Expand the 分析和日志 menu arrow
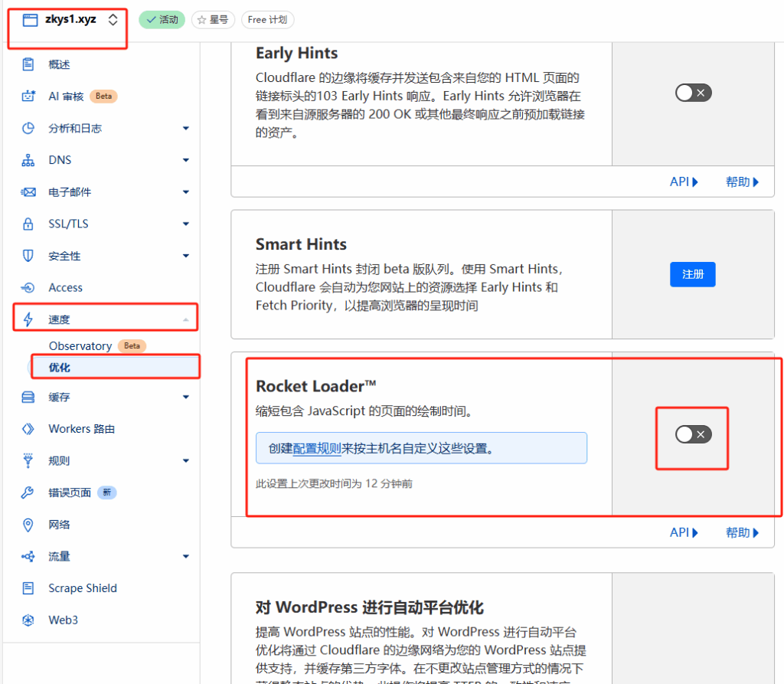Image resolution: width=784 pixels, height=684 pixels. click(x=186, y=129)
